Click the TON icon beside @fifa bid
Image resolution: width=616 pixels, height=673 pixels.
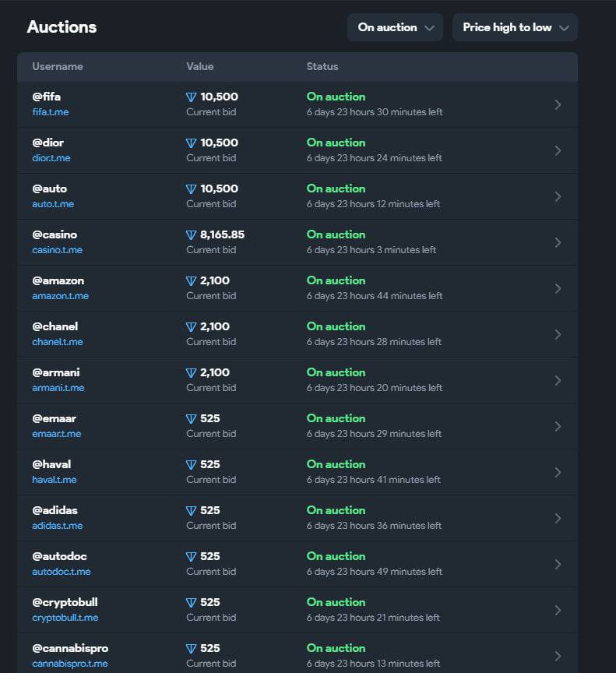pyautogui.click(x=191, y=97)
